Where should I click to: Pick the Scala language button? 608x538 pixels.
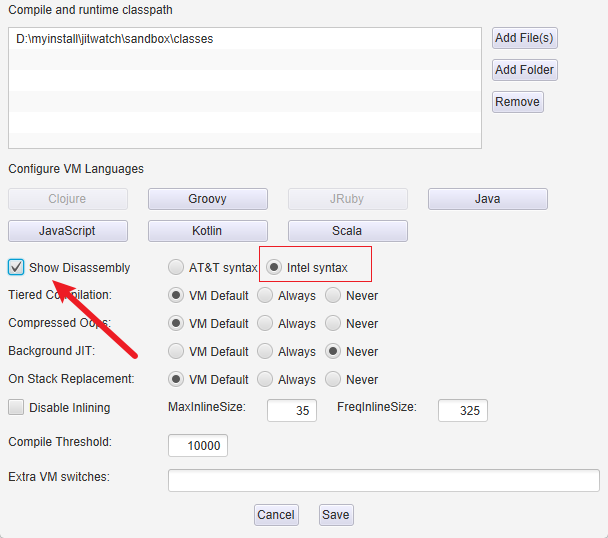pyautogui.click(x=347, y=230)
